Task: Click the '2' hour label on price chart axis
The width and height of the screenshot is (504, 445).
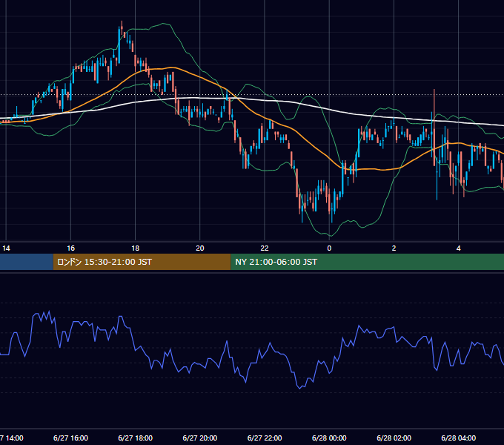Action: coord(394,248)
